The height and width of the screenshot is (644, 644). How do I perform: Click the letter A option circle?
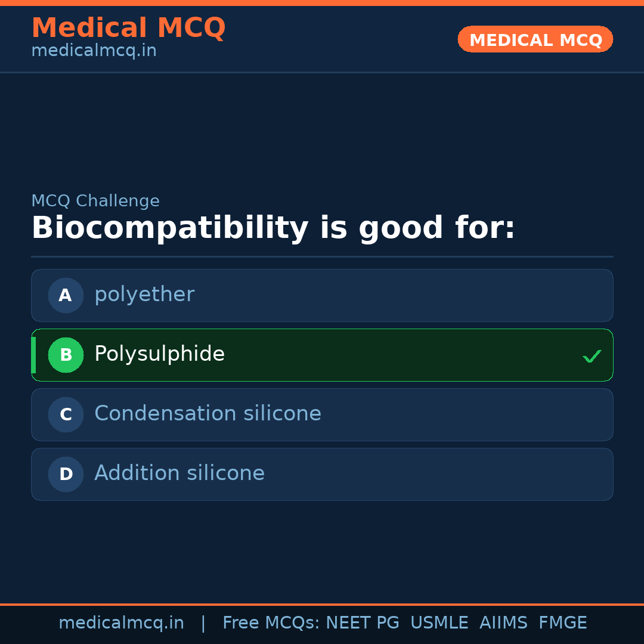[x=66, y=295]
